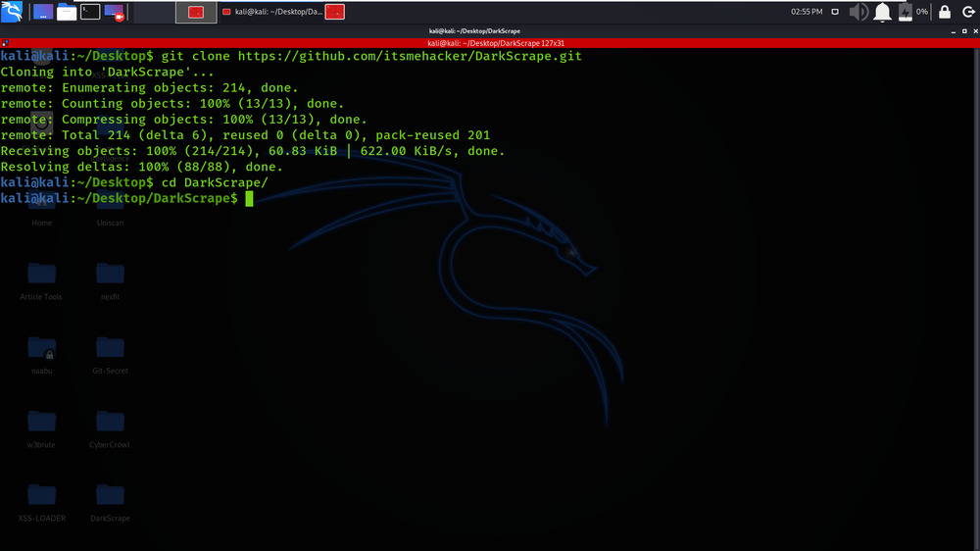Click the red Terminator pane title 127x31
The height and width of the screenshot is (551, 980).
coord(496,43)
